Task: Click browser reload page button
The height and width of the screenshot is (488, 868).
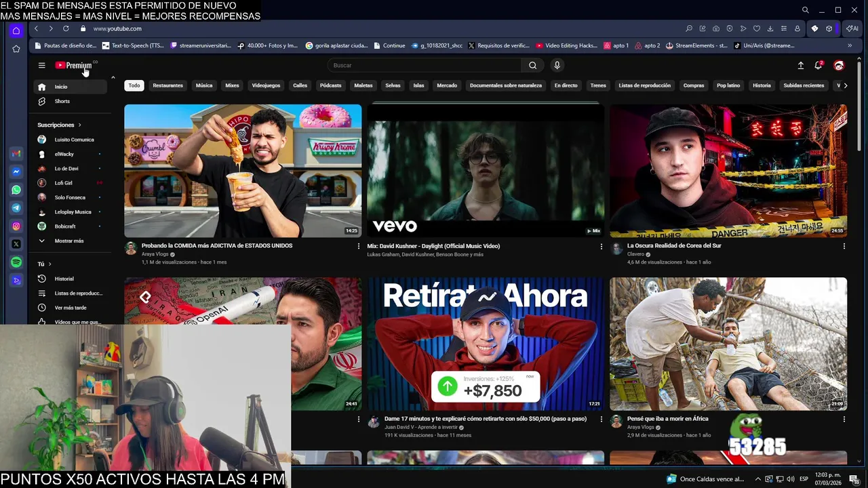Action: pos(66,28)
